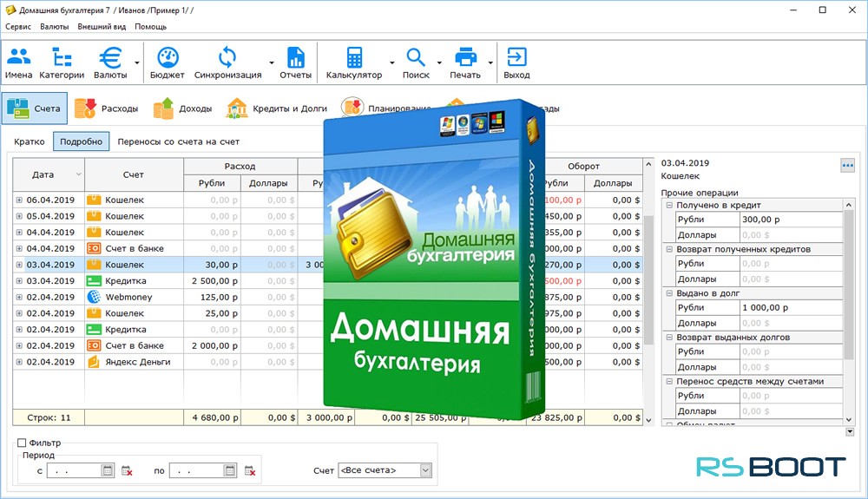Click the down arrow below details panel

[x=850, y=432]
